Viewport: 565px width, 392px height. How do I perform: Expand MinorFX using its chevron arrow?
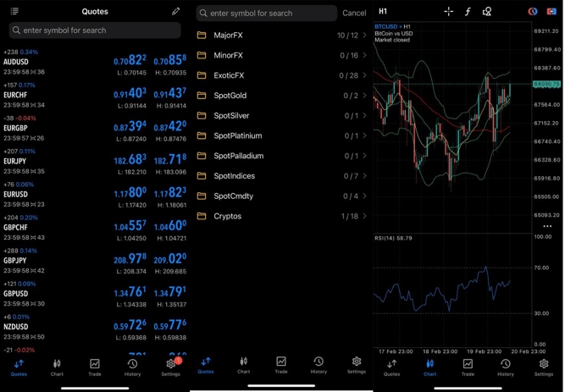364,56
